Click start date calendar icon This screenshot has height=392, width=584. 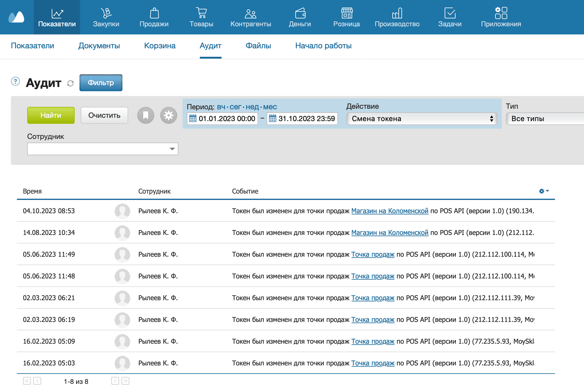pos(193,118)
